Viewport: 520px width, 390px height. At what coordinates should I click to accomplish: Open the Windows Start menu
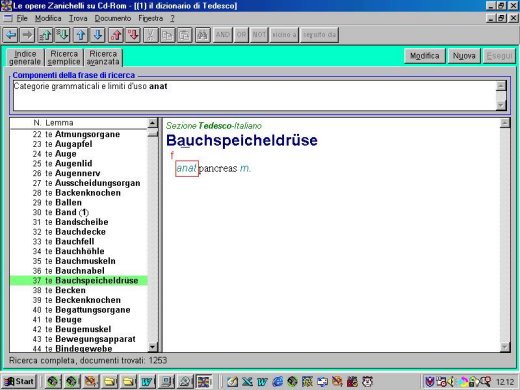coord(19,381)
